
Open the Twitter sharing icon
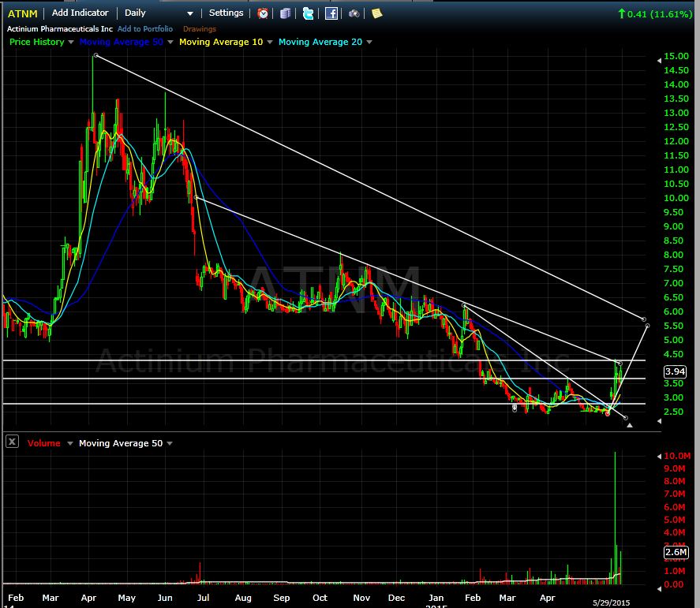pos(308,13)
